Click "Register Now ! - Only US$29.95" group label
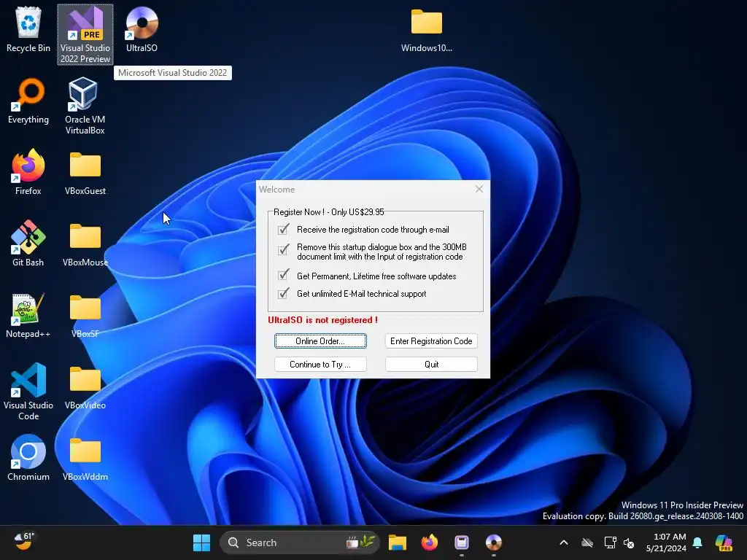The height and width of the screenshot is (560, 747). point(329,212)
